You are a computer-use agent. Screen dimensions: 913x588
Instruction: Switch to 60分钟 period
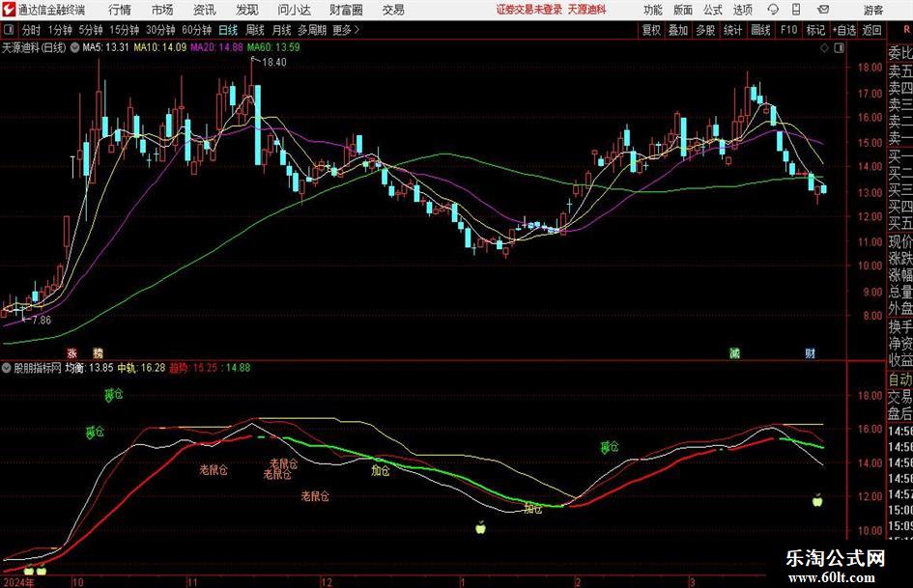coord(197,30)
